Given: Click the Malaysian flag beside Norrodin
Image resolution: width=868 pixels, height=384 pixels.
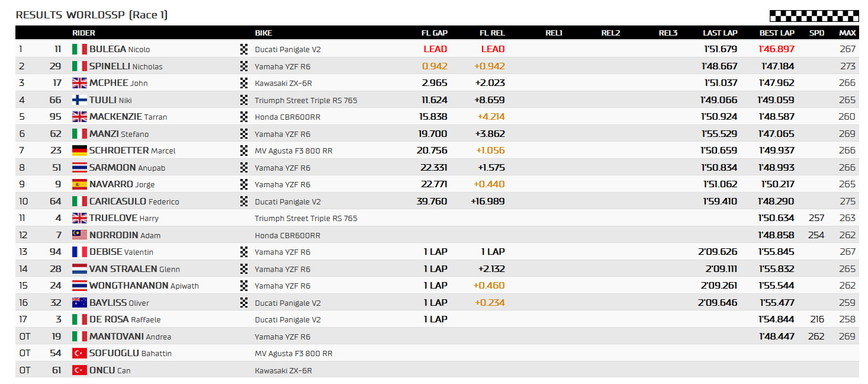Looking at the screenshot, I should tap(79, 235).
